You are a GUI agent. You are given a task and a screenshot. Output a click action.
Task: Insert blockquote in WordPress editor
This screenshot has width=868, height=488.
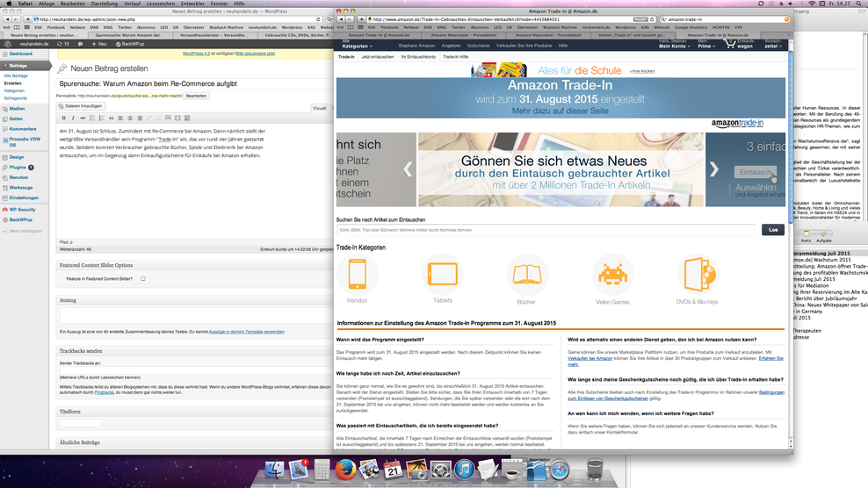click(x=111, y=118)
